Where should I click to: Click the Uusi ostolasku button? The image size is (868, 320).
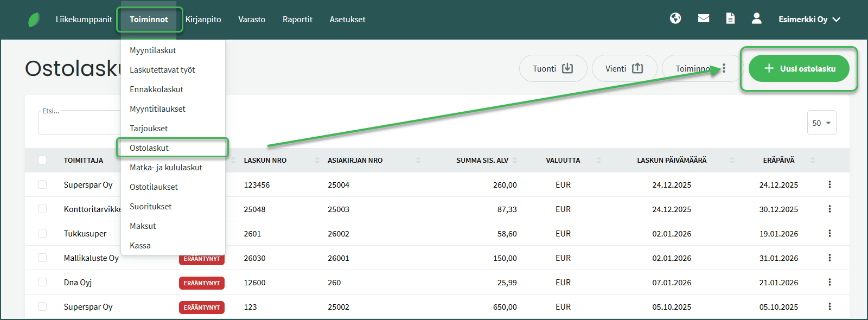point(799,68)
